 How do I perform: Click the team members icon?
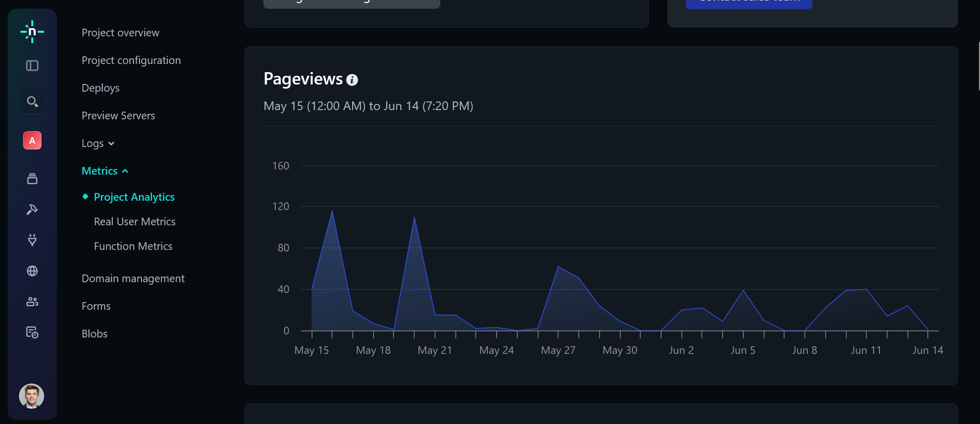click(32, 302)
